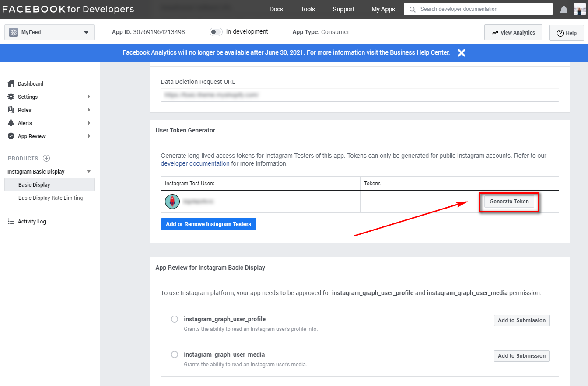Expand the Settings submenu arrow
This screenshot has height=386, width=588.
89,97
